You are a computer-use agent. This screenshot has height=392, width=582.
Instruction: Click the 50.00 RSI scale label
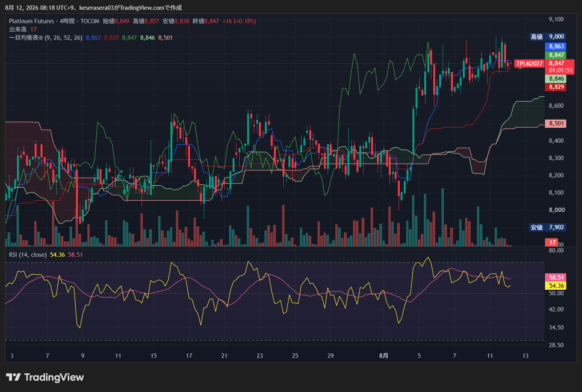coord(557,293)
